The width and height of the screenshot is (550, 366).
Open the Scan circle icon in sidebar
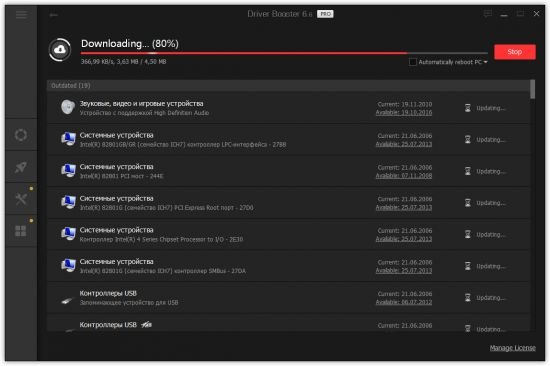(21, 135)
